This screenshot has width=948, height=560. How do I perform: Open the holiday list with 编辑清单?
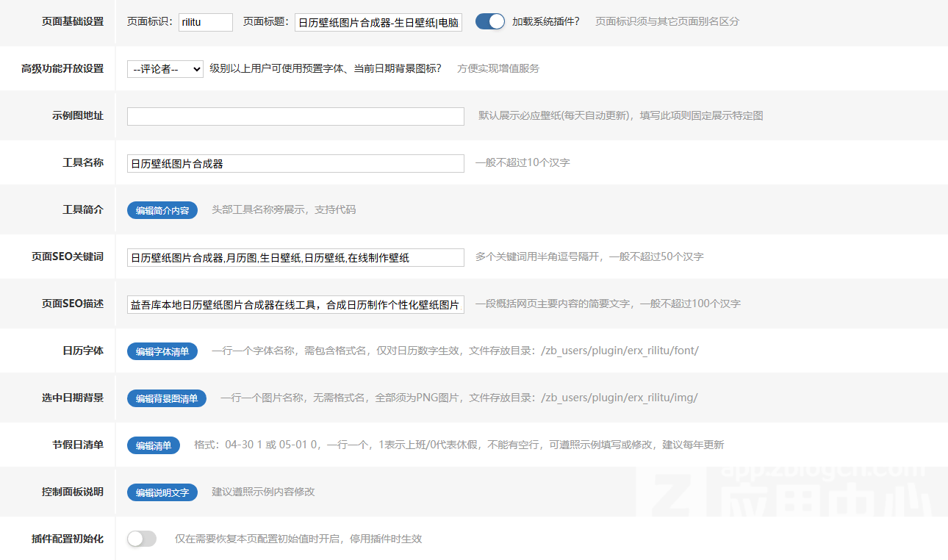pyautogui.click(x=153, y=445)
